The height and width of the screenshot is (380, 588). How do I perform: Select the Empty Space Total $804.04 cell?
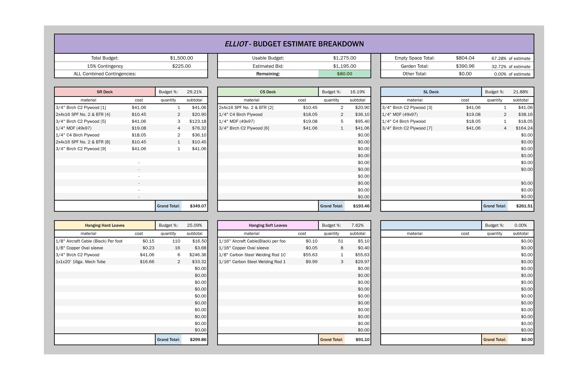coord(465,58)
